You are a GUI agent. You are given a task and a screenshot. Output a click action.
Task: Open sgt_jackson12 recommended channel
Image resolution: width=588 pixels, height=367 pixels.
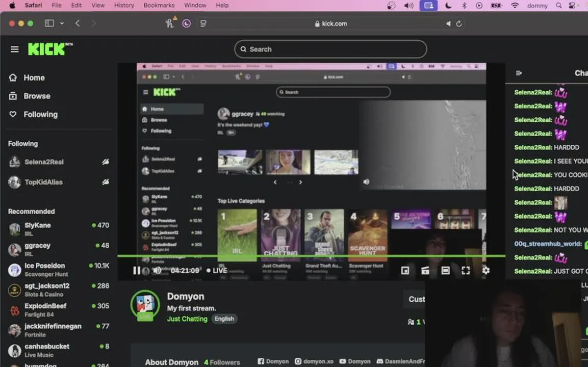point(59,290)
